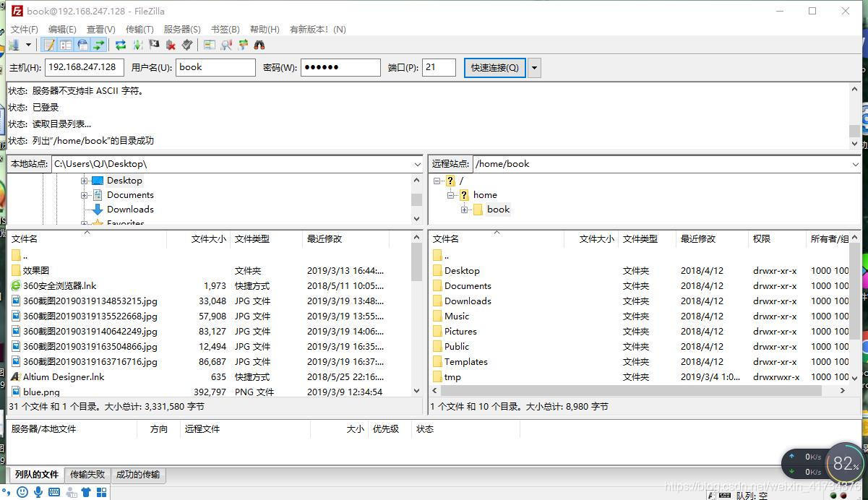Select Downloads in local tree
The height and width of the screenshot is (500, 868).
130,210
